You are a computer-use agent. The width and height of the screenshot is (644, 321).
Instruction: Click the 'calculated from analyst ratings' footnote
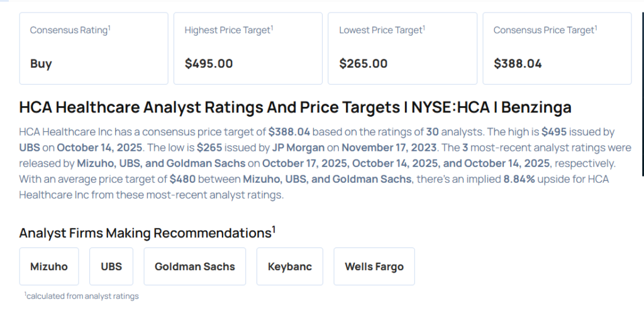click(82, 296)
